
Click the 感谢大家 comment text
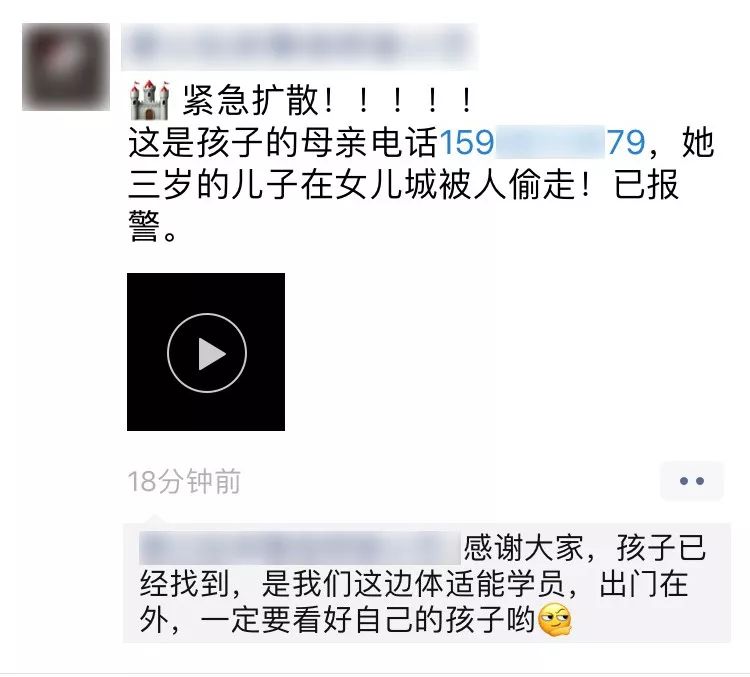523,547
